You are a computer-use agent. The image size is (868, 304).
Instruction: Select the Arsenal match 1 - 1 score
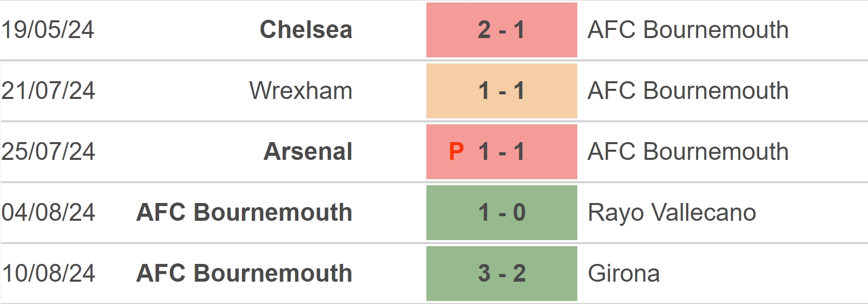click(502, 152)
